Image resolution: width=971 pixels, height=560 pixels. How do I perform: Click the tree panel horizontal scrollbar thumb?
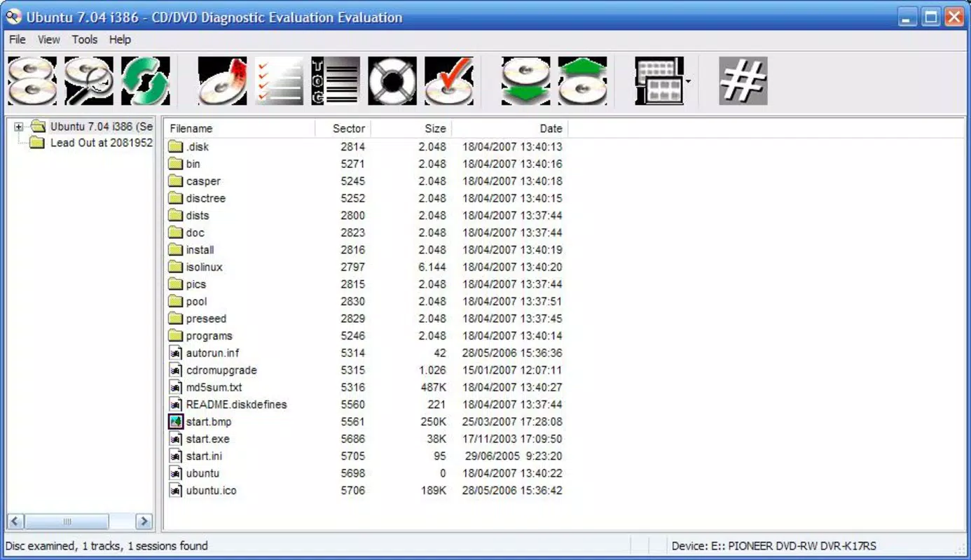pyautogui.click(x=67, y=521)
